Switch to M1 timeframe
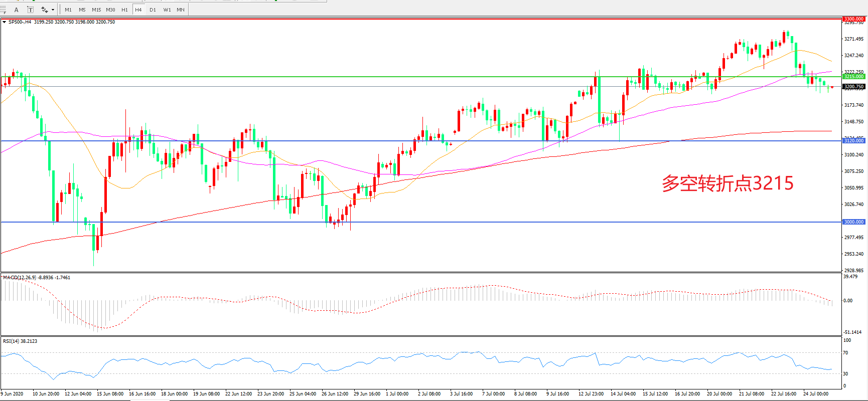Viewport: 868px width, 401px height. click(x=68, y=10)
